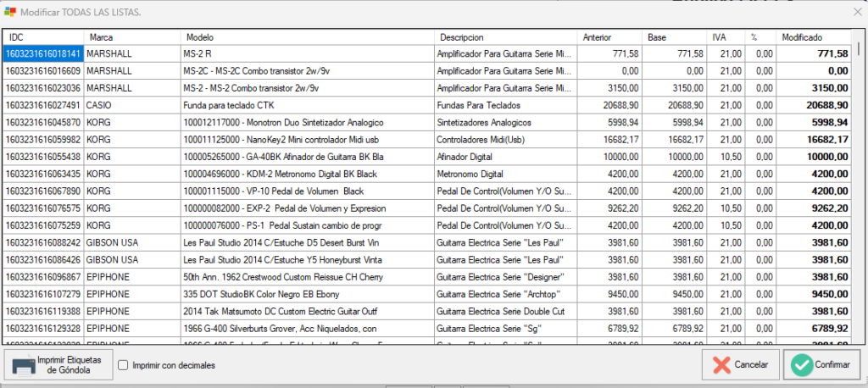868x388 pixels.
Task: Click the Guitarra Electrica Serie "Designer" cell
Action: 506,277
